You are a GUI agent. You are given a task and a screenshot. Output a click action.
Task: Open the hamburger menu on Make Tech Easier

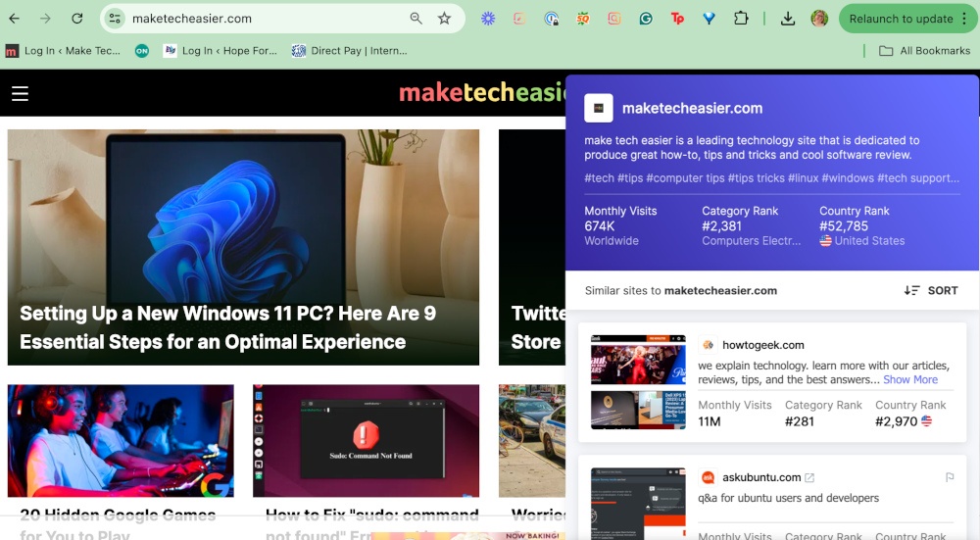coord(20,94)
